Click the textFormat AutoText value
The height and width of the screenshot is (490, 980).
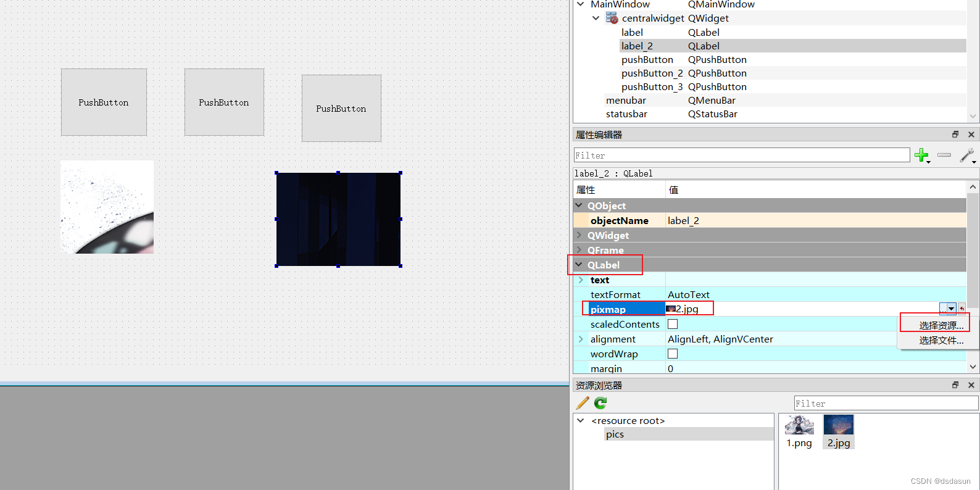click(x=816, y=294)
